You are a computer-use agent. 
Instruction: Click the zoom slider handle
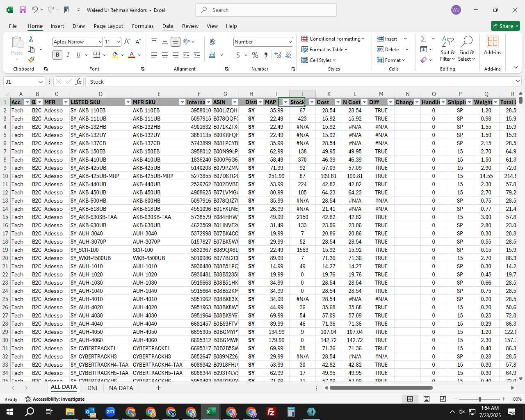(x=479, y=399)
